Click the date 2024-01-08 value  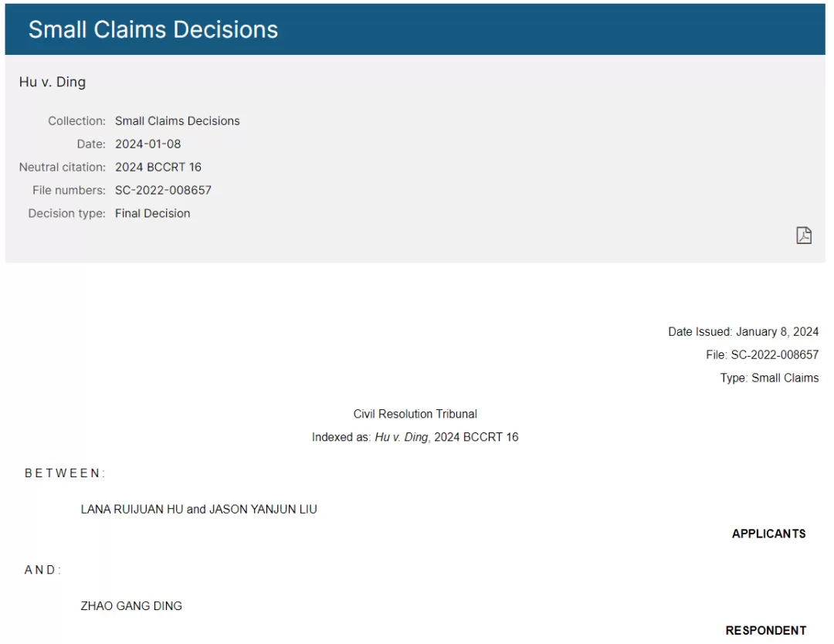[x=147, y=144]
